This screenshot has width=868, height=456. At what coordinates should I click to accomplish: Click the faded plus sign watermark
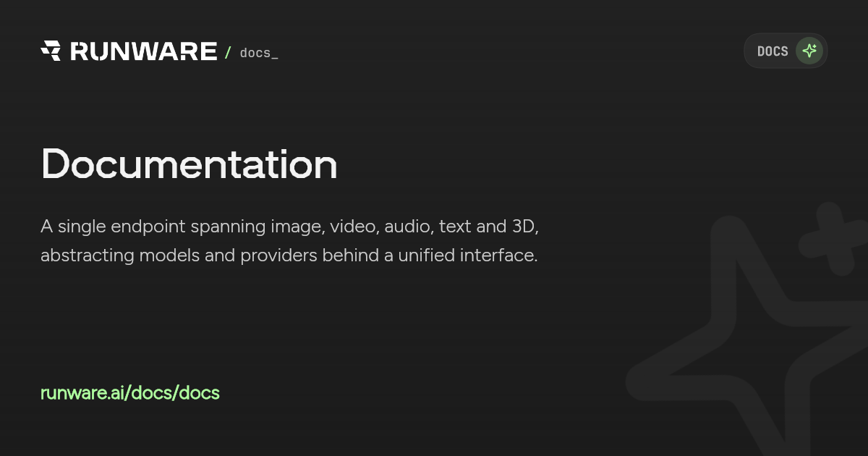[840, 239]
